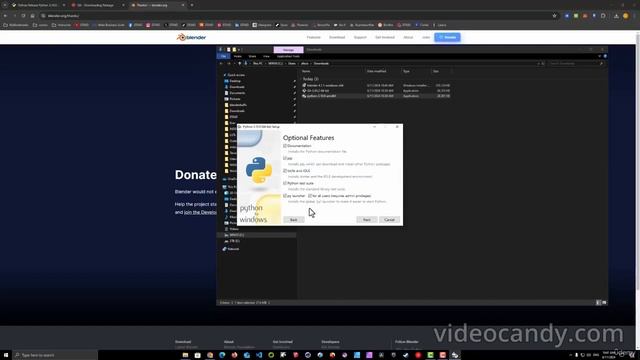Open Downloads in Explorer quick access

tap(237, 87)
